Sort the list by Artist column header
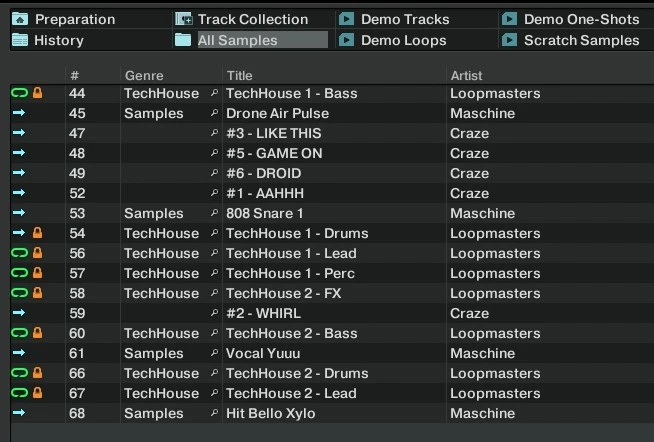Screen dimensions: 654x442 coord(469,76)
